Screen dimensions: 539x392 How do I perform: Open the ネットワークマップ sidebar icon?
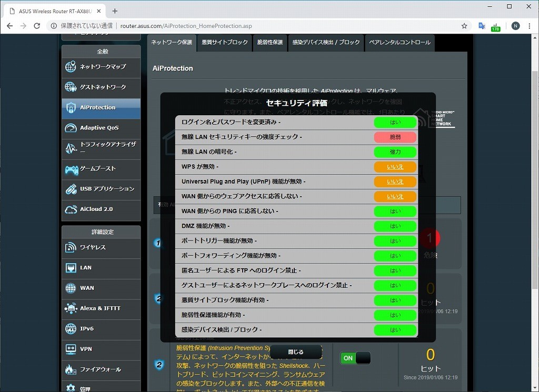click(71, 67)
